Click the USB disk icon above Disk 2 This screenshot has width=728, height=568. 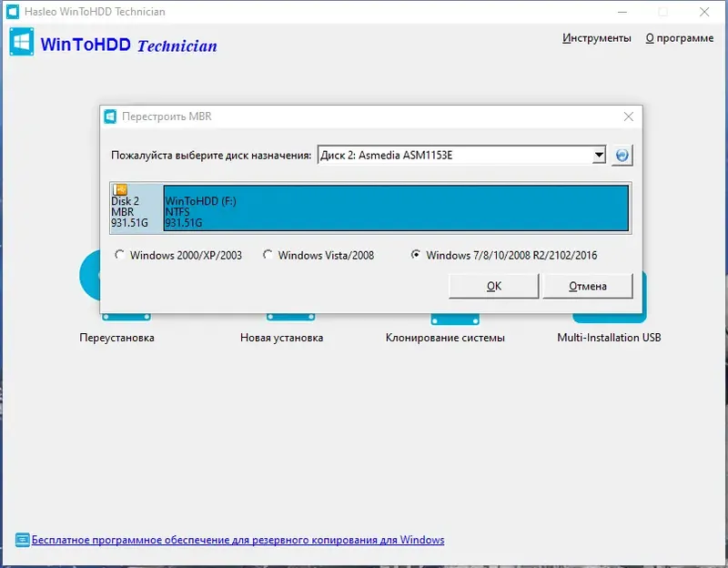(x=120, y=189)
